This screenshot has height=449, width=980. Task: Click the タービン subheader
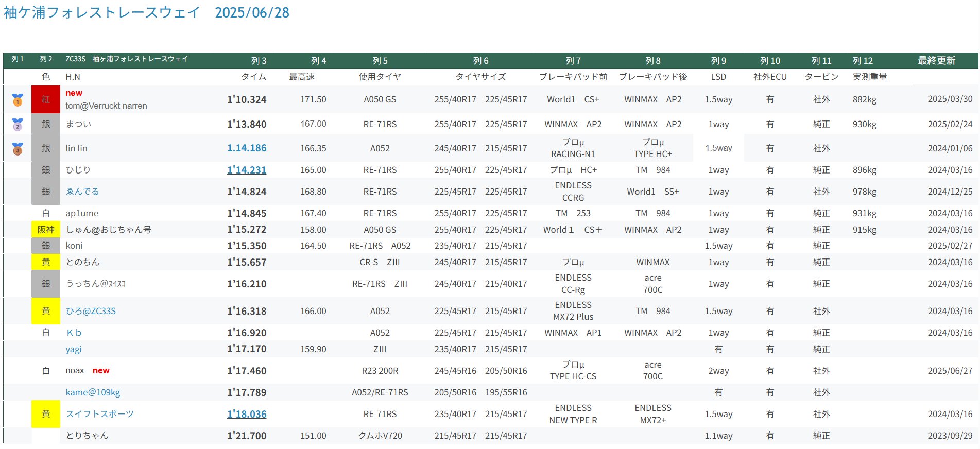point(821,77)
